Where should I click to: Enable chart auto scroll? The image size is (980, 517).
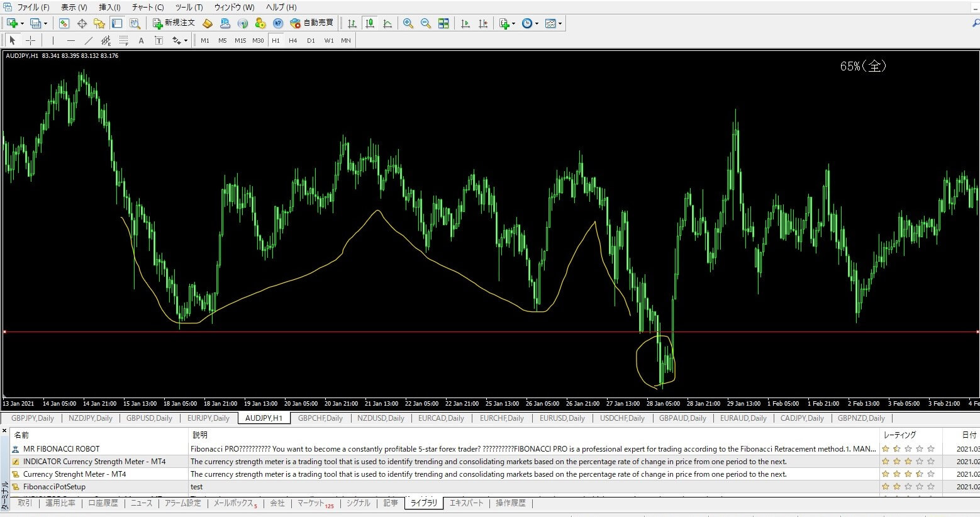point(465,23)
